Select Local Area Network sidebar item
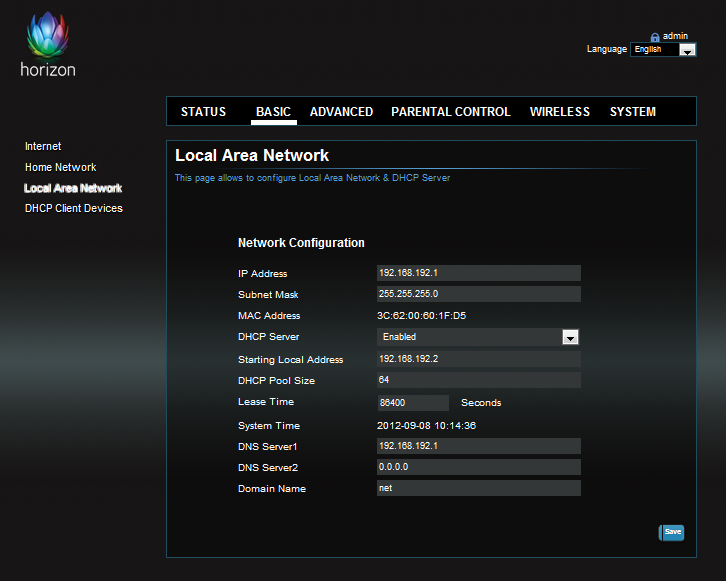The width and height of the screenshot is (726, 581). point(73,188)
